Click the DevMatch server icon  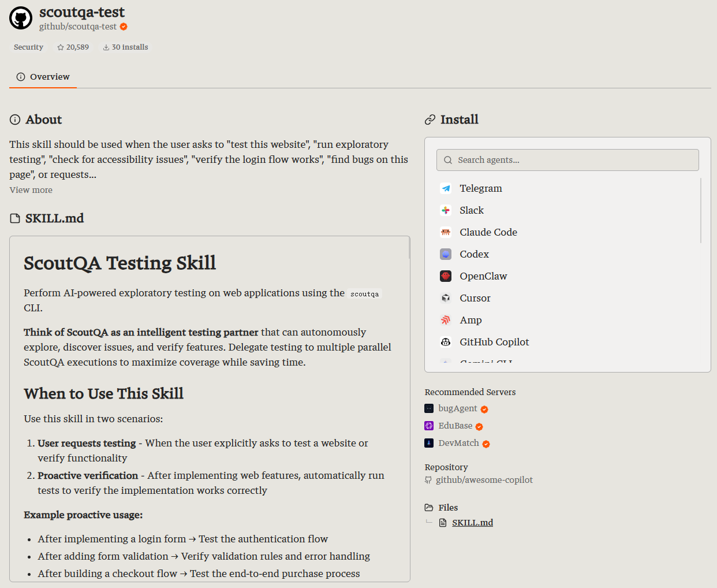[429, 443]
